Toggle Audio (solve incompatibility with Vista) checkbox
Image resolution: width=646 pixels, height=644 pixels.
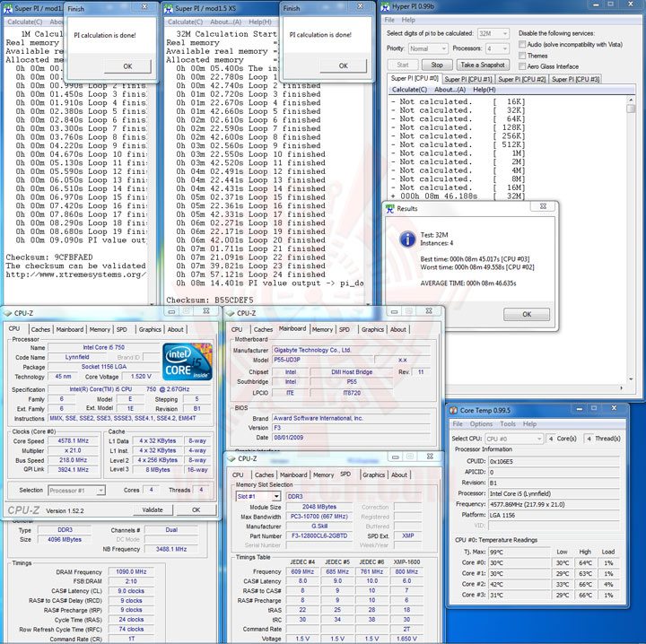pyautogui.click(x=522, y=44)
